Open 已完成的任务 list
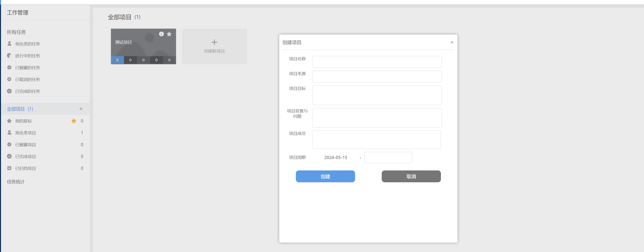The height and width of the screenshot is (252, 644). [27, 91]
